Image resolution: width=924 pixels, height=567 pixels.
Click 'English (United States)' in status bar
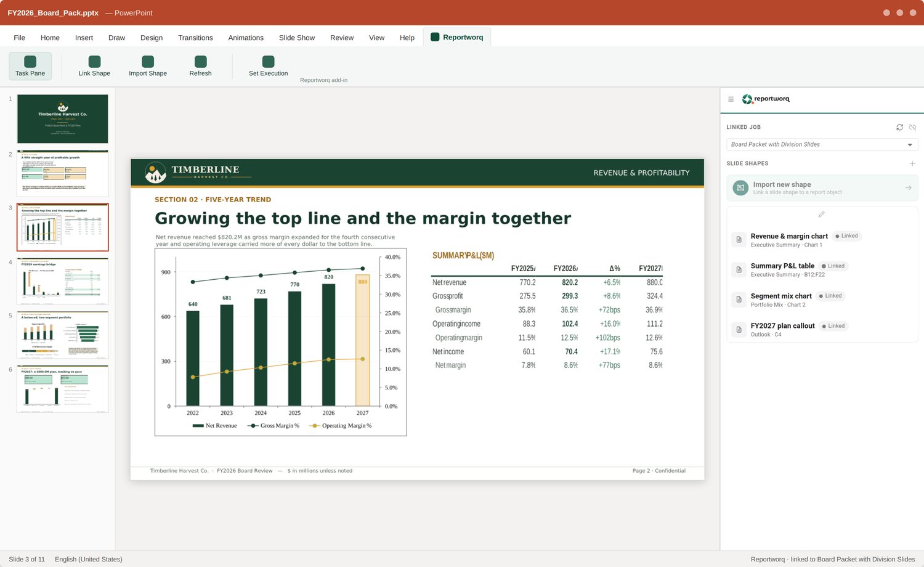(89, 559)
